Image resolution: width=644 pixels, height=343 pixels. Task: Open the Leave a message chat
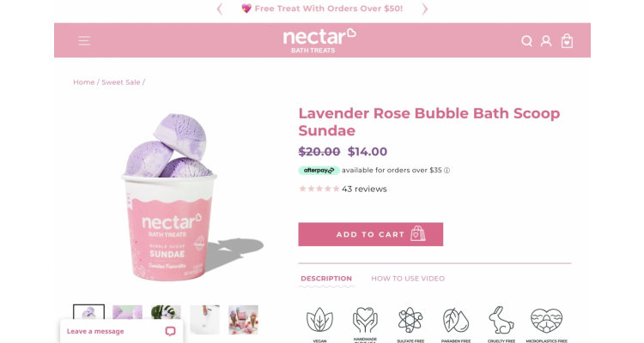[x=121, y=331]
